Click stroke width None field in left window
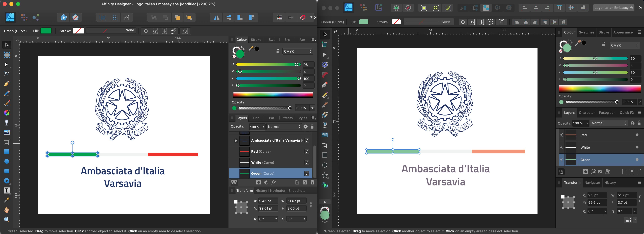644x234 pixels. [111, 30]
